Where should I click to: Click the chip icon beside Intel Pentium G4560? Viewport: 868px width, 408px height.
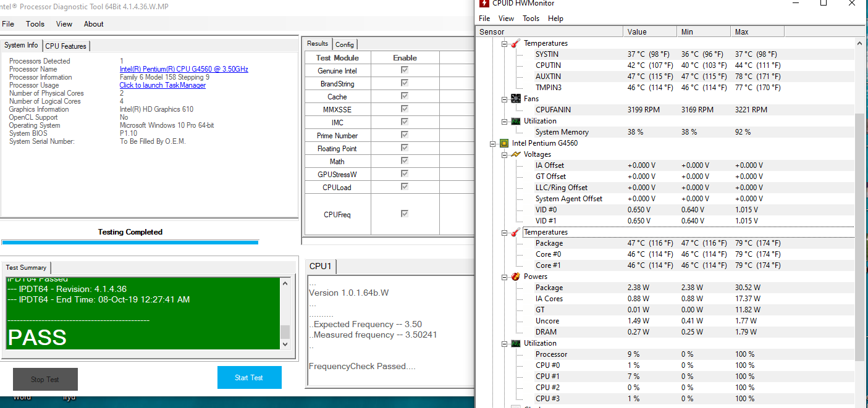504,143
